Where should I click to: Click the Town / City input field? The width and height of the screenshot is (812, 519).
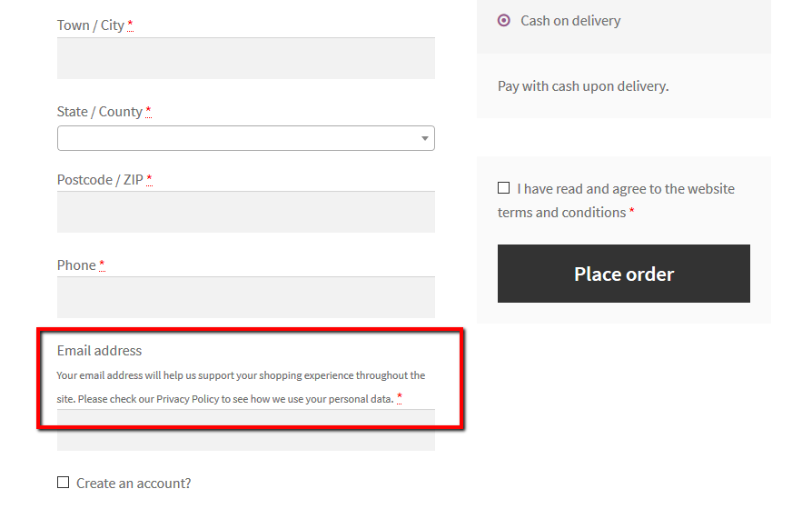coord(245,58)
